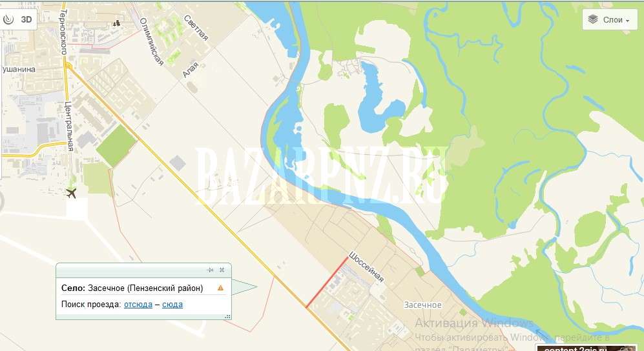Image resolution: width=644 pixels, height=351 pixels.
Task: Search route via отсюда link
Action: tap(138, 305)
